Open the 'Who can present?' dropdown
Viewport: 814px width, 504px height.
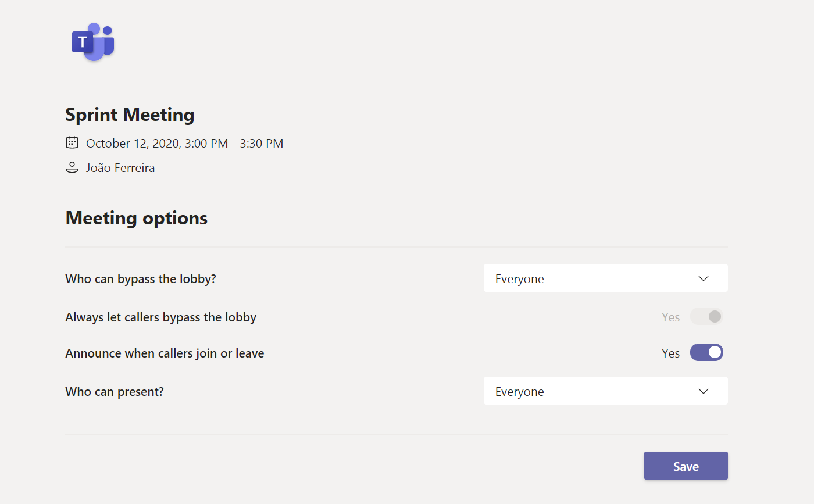[605, 391]
